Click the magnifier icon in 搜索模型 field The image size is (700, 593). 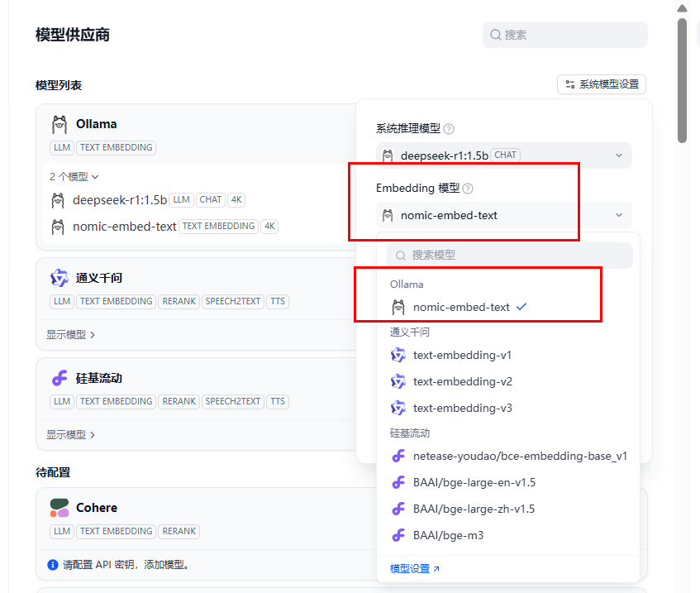[401, 256]
